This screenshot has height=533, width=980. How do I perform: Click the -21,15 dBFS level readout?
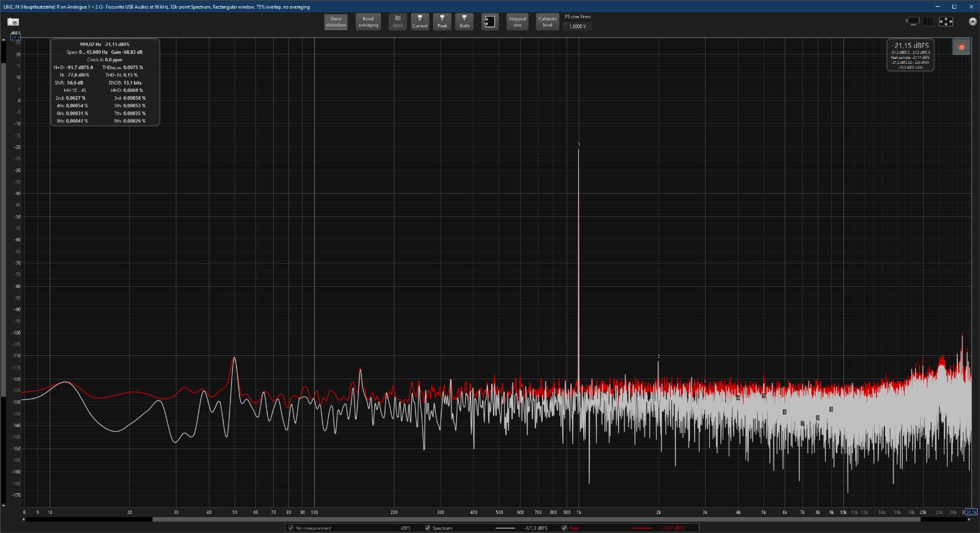click(910, 45)
